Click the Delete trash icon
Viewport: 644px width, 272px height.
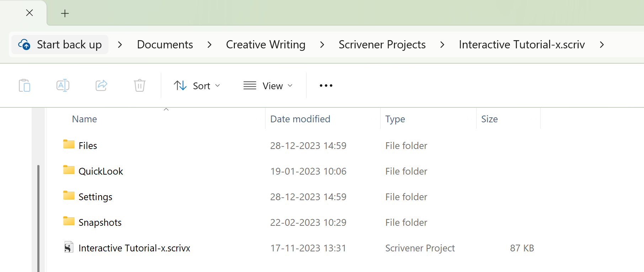(x=140, y=85)
